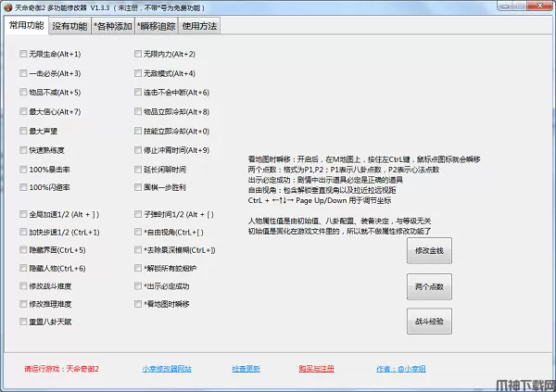Enable 延长闲聊时间 option
This screenshot has height=392, width=556.
(x=138, y=170)
